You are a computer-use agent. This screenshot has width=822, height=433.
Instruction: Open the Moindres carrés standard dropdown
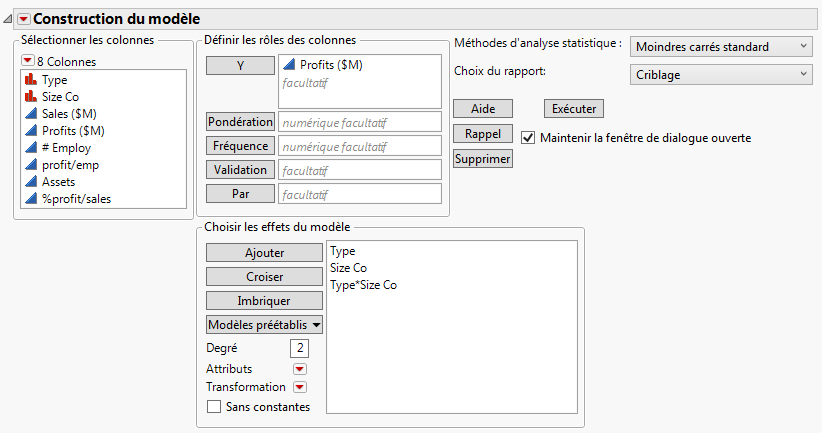pos(721,46)
